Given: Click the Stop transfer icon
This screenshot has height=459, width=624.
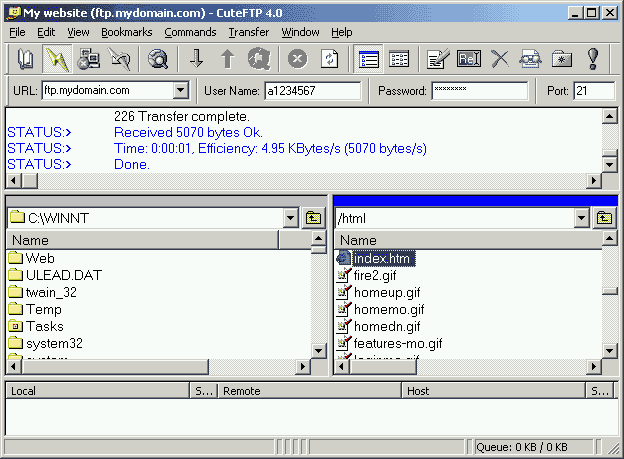Looking at the screenshot, I should click(x=298, y=59).
